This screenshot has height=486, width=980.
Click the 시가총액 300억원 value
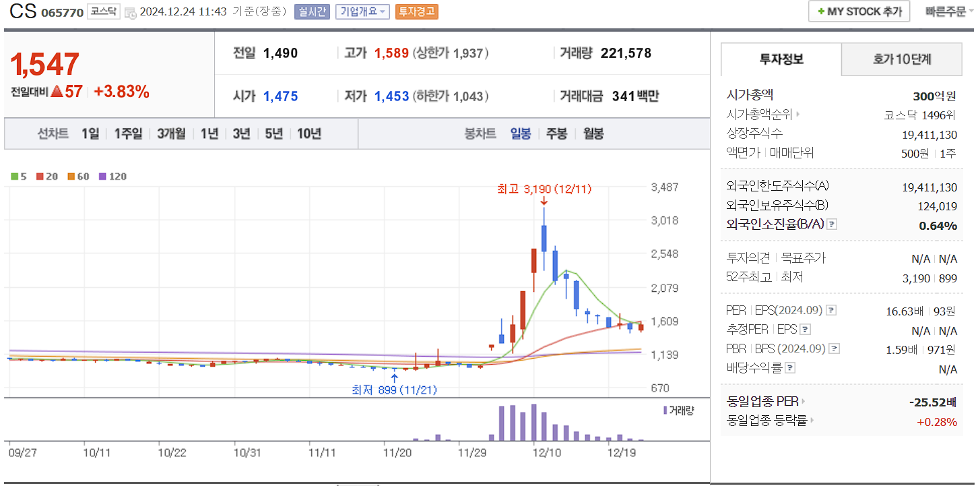point(934,96)
